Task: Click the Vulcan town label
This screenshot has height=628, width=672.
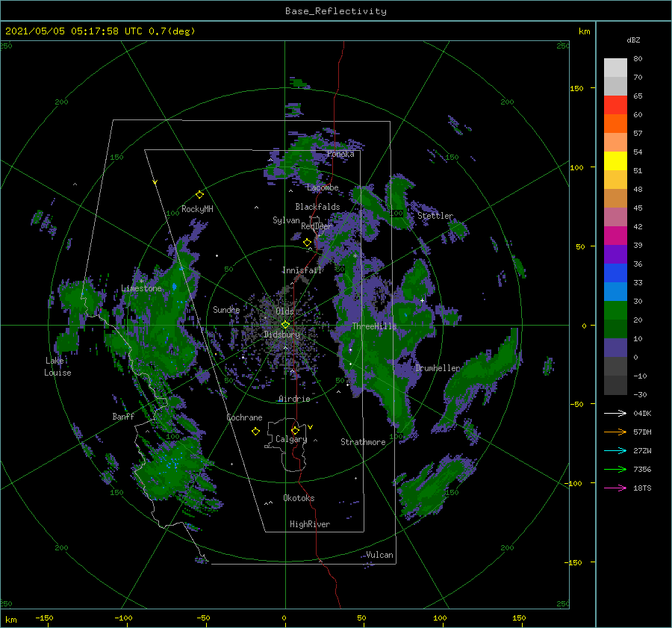Action: click(380, 555)
